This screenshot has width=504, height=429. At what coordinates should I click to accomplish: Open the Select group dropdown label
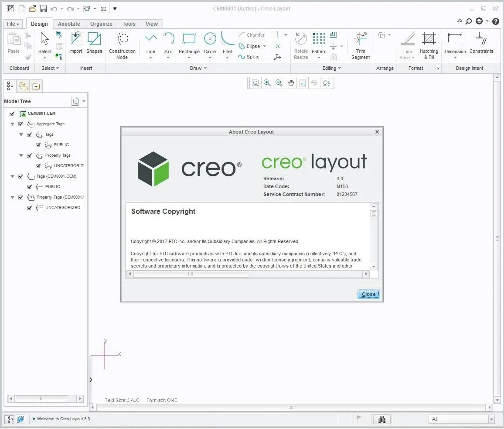[x=50, y=68]
